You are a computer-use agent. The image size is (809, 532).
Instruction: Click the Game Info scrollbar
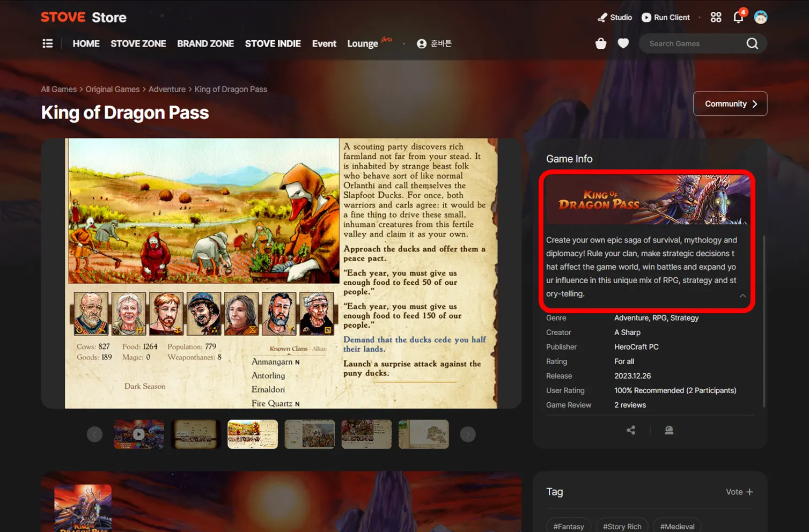tap(763, 321)
